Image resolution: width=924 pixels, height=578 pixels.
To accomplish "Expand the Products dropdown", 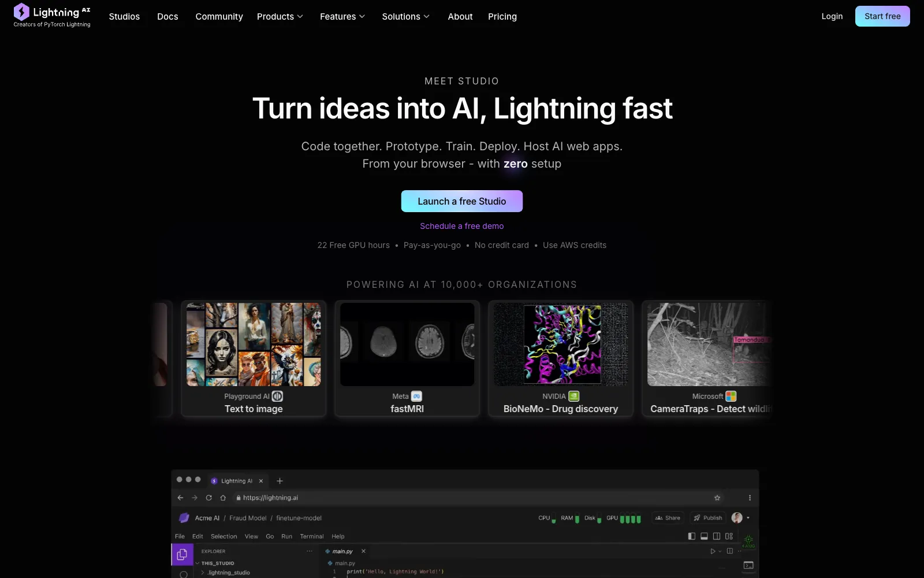I will pos(280,17).
